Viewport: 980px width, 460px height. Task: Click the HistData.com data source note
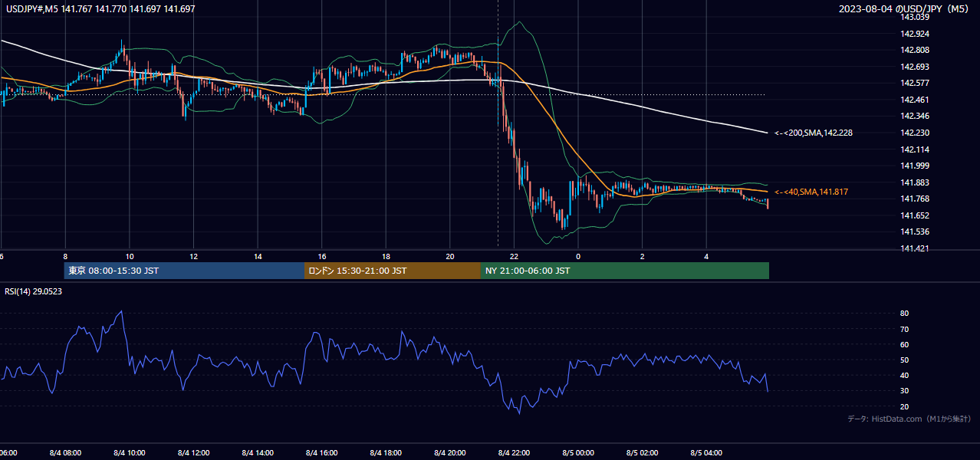coord(909,419)
